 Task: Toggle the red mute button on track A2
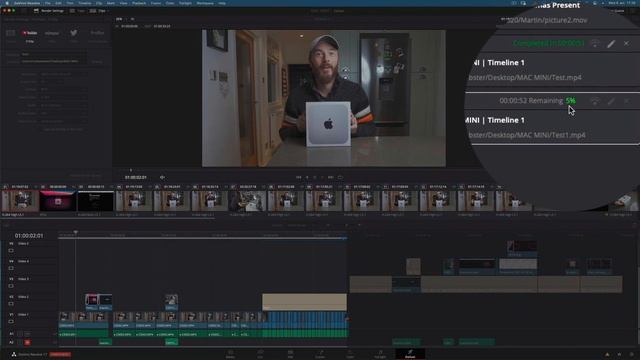pos(27,342)
